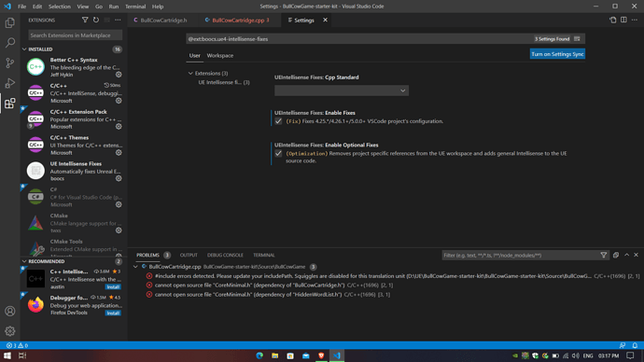This screenshot has height=362, width=644.
Task: Open the Search view in activity bar
Action: [10, 43]
